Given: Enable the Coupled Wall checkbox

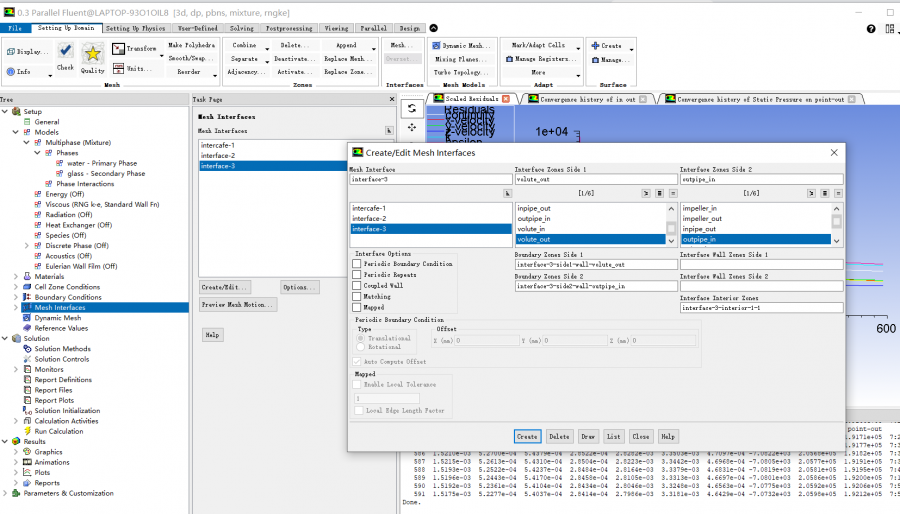Looking at the screenshot, I should pos(357,286).
